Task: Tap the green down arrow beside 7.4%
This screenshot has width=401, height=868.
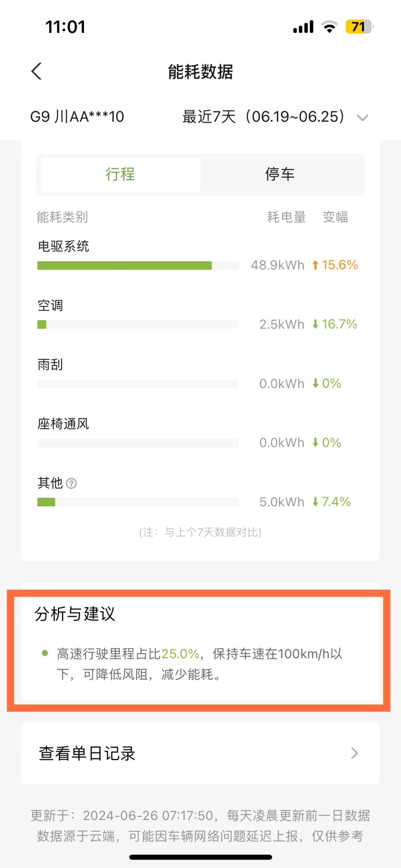Action: [x=315, y=502]
